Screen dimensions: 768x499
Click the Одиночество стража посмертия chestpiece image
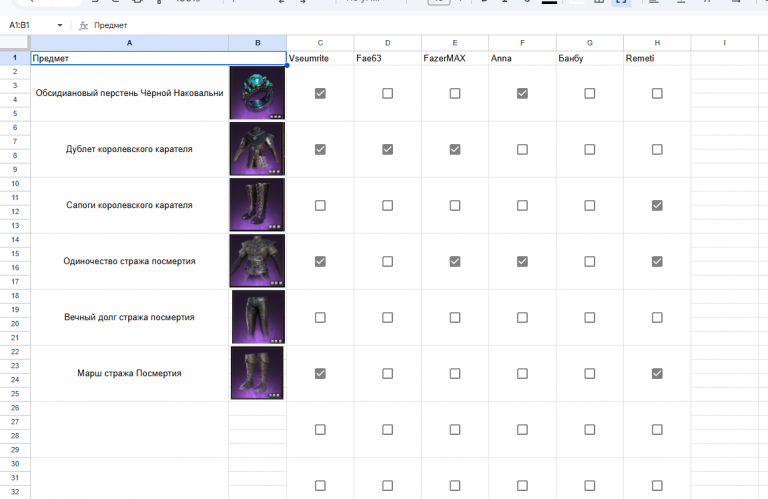257,261
